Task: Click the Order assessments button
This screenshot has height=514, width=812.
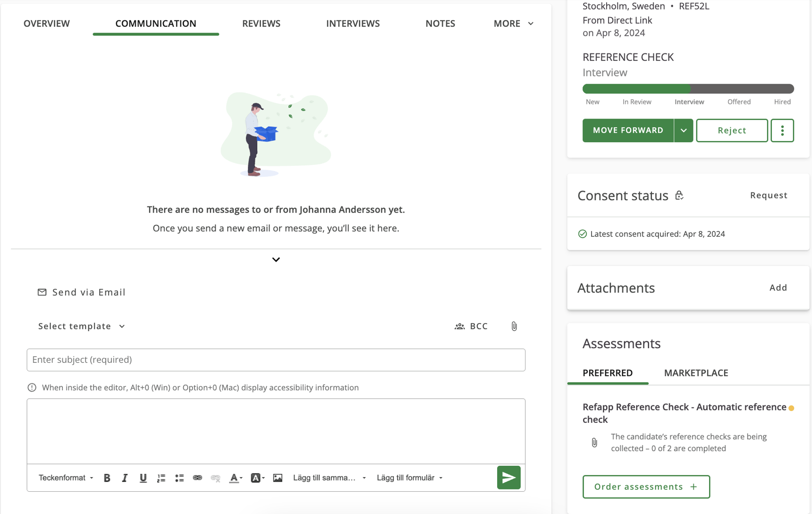Action: click(646, 487)
